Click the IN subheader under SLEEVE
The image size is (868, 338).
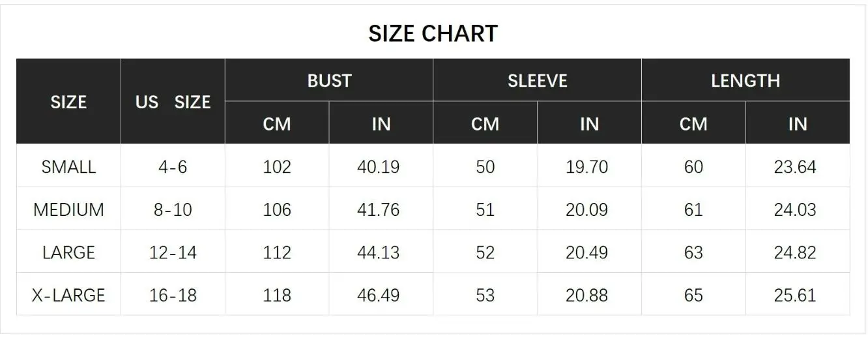[x=589, y=124]
